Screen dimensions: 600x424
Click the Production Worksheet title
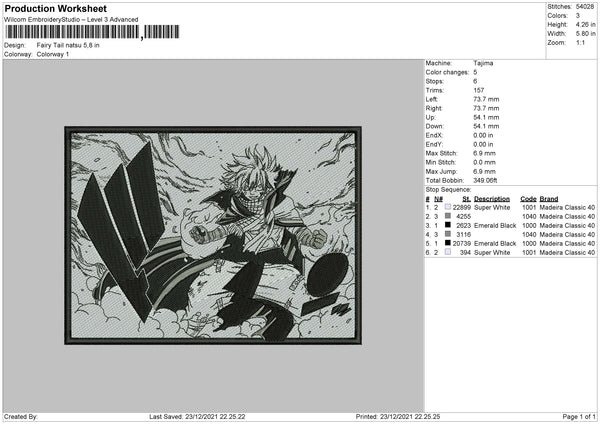coord(55,9)
